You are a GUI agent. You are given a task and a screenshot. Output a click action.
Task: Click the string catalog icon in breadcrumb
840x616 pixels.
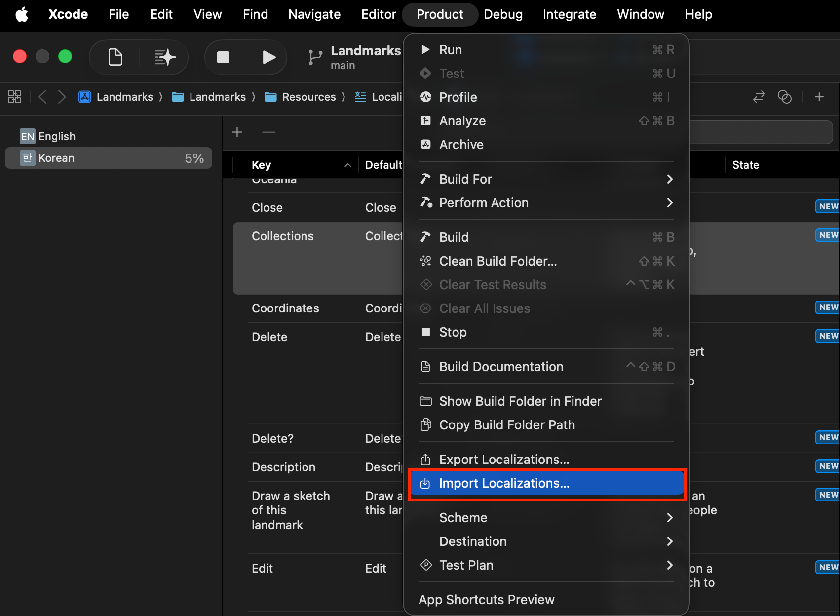(360, 97)
